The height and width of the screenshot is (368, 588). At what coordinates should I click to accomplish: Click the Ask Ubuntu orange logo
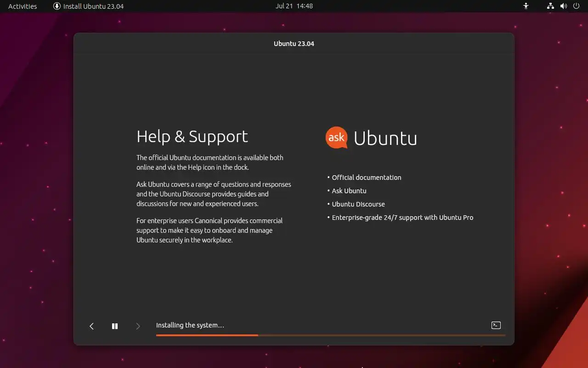tap(337, 138)
